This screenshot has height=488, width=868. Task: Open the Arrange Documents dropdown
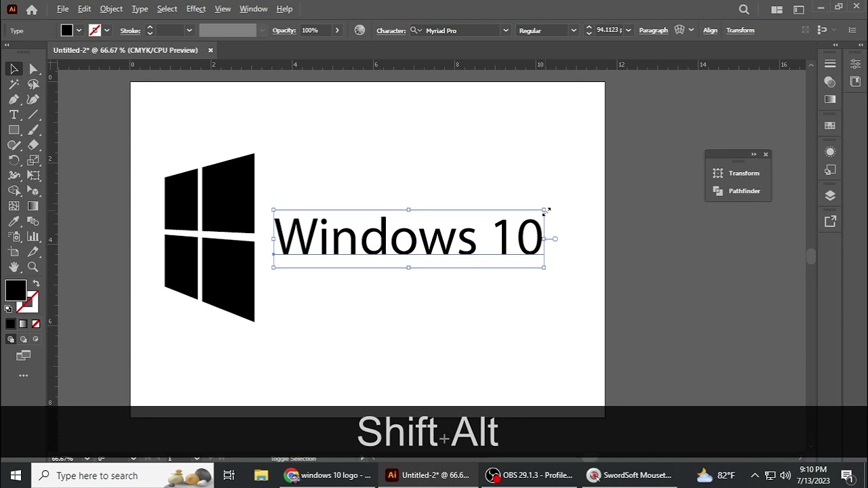point(777,9)
